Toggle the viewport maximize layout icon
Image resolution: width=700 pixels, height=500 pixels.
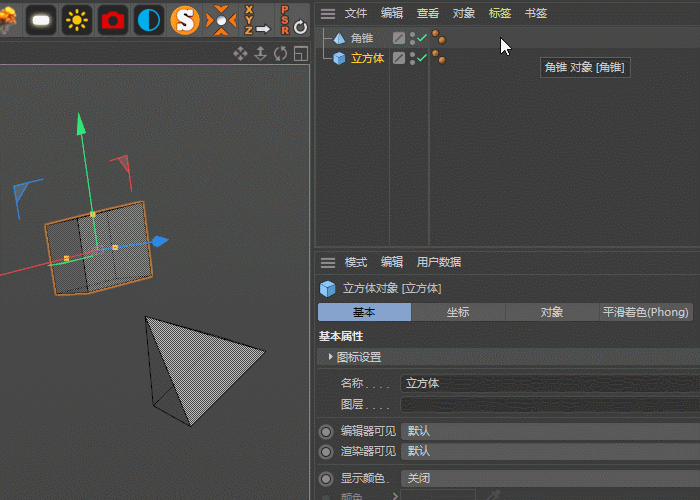pos(301,54)
